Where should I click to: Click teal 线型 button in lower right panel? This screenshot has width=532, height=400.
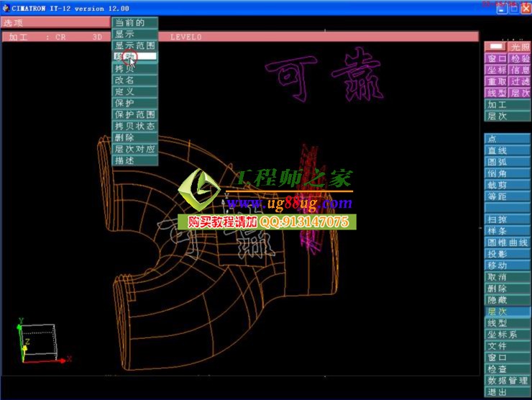click(x=508, y=323)
